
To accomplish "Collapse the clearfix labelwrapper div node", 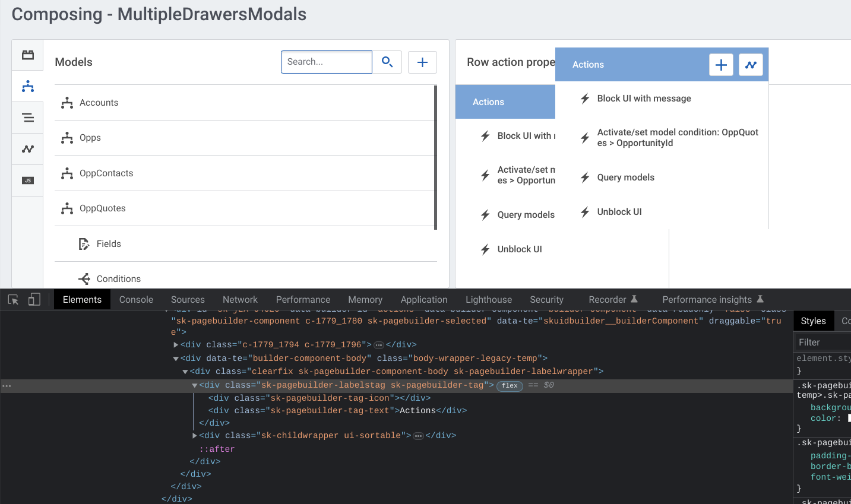I will point(185,372).
